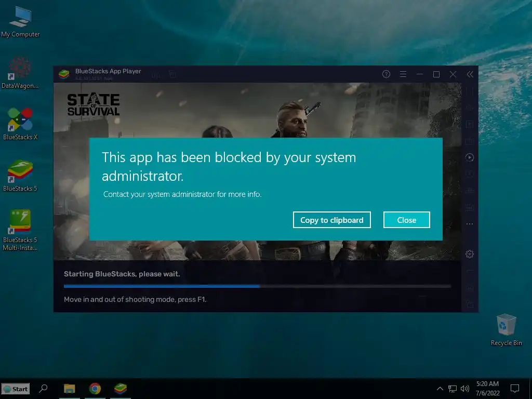The image size is (532, 399).
Task: Click the BlueStacks loading progress bar
Action: click(x=257, y=286)
